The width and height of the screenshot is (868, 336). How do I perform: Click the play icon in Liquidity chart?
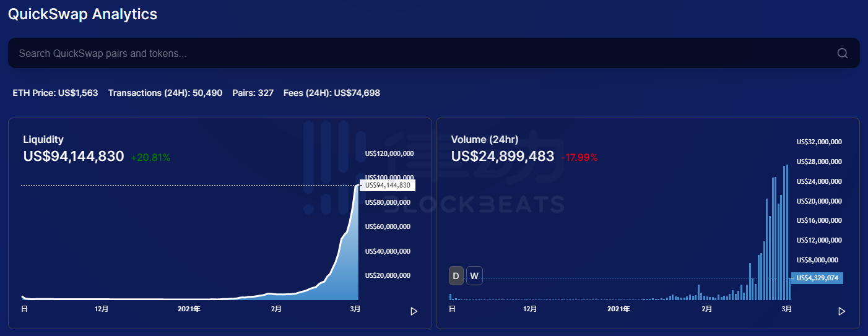pyautogui.click(x=414, y=311)
